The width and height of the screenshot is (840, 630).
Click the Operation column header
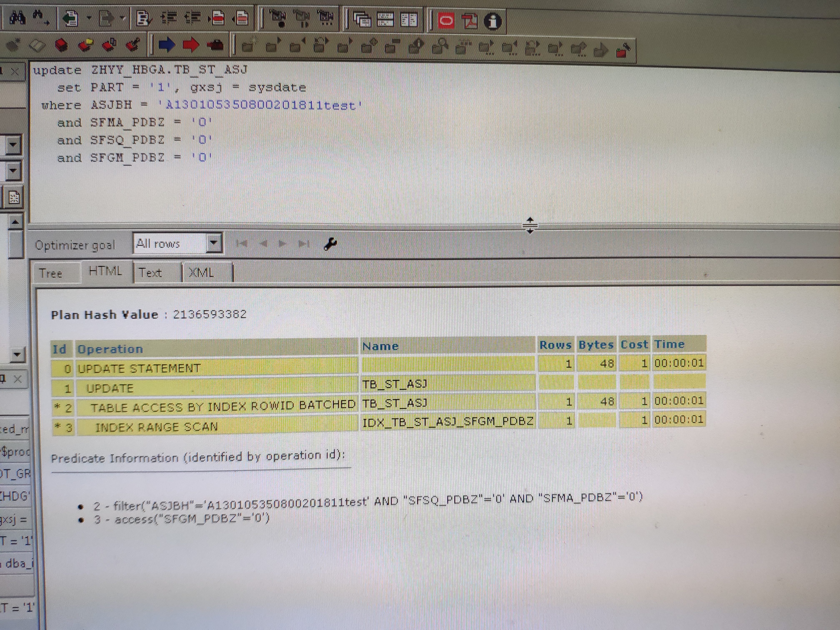110,349
